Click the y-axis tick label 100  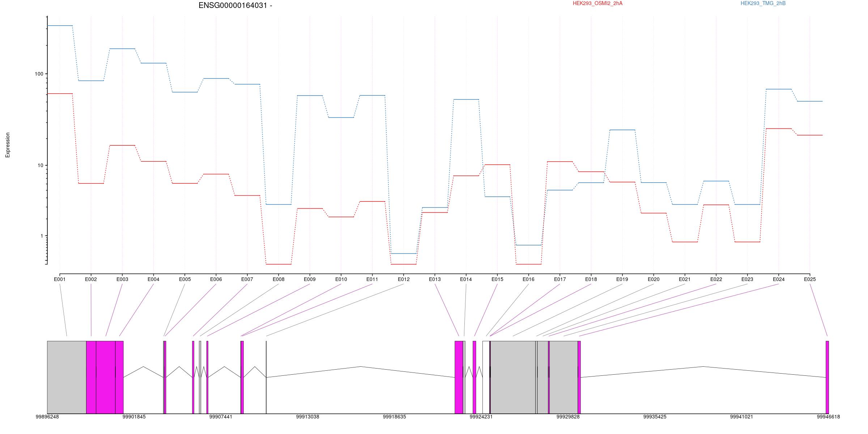(39, 74)
